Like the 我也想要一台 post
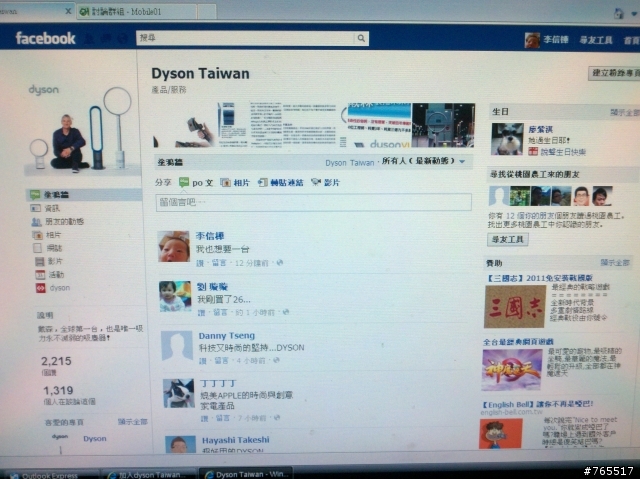640x479 pixels. click(x=200, y=263)
